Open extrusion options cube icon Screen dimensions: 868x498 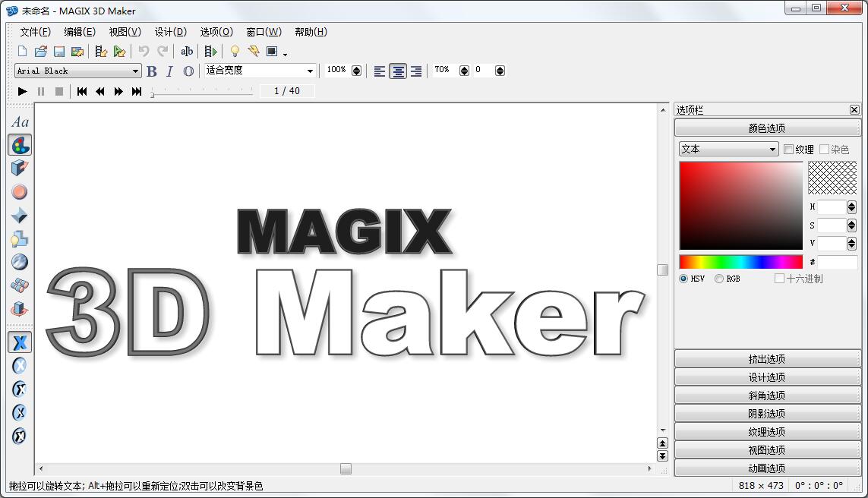(x=20, y=169)
